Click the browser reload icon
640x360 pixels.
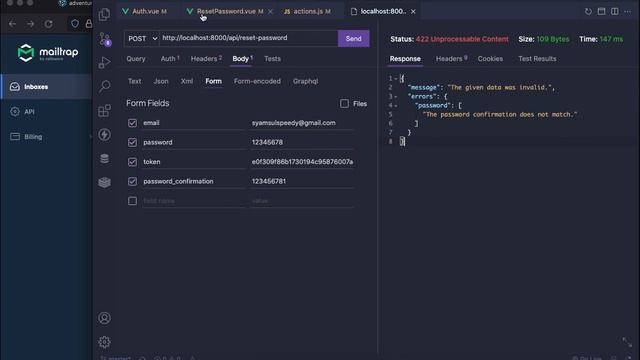point(49,24)
